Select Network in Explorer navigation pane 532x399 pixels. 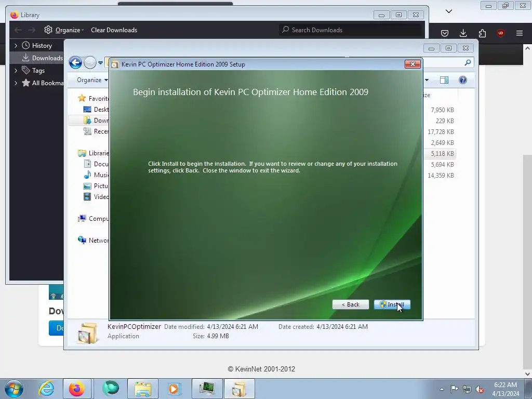click(x=93, y=240)
